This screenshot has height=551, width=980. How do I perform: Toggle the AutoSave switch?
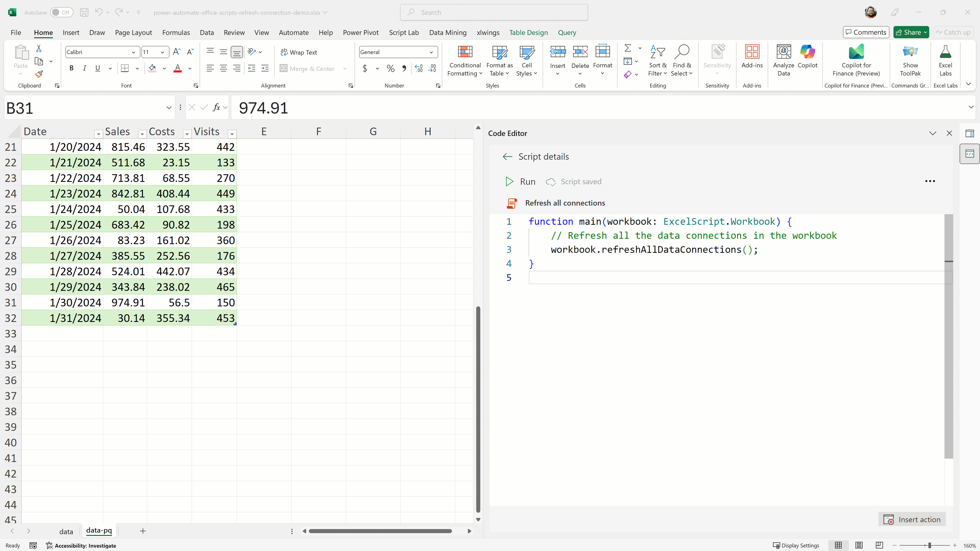[x=61, y=12]
